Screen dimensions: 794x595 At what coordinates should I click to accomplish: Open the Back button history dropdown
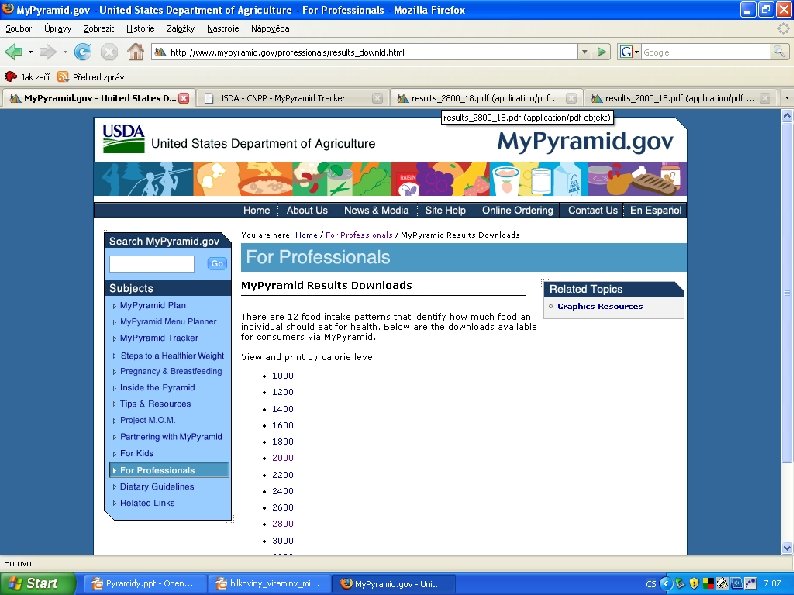(30, 52)
